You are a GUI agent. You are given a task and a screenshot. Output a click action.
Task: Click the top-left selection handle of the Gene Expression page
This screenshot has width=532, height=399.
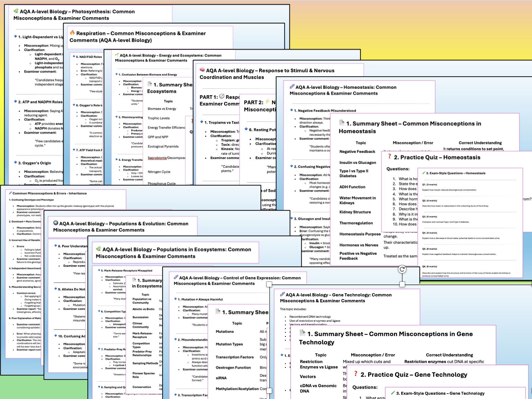tap(269, 284)
